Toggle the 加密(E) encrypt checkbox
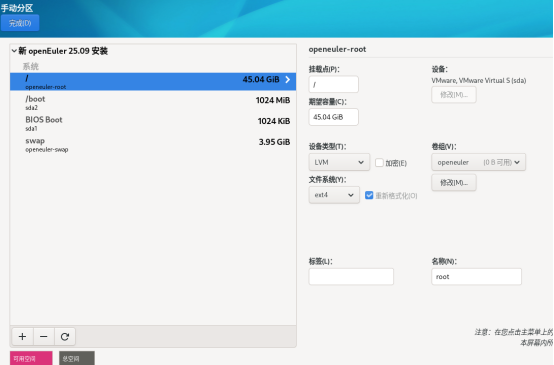 coord(379,163)
